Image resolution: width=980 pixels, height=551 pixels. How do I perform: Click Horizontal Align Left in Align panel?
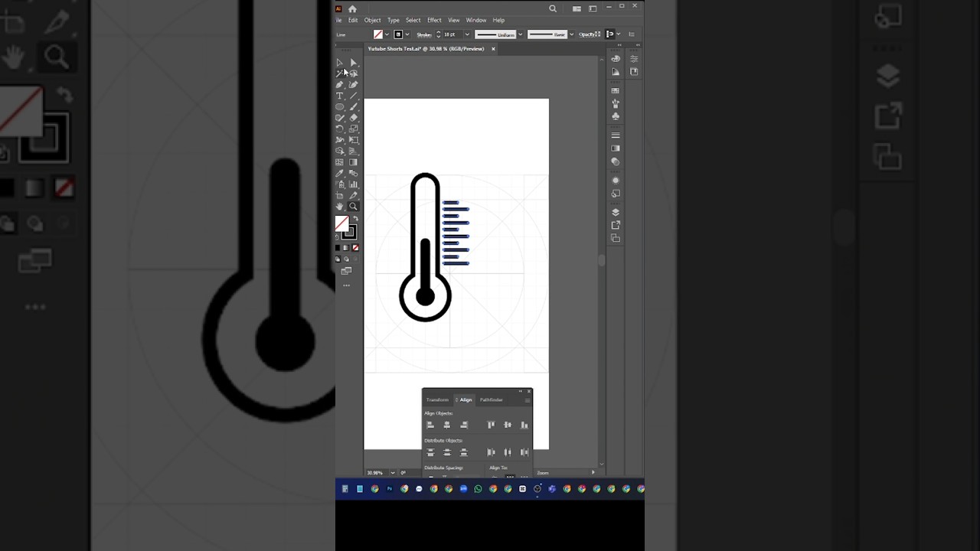click(430, 425)
